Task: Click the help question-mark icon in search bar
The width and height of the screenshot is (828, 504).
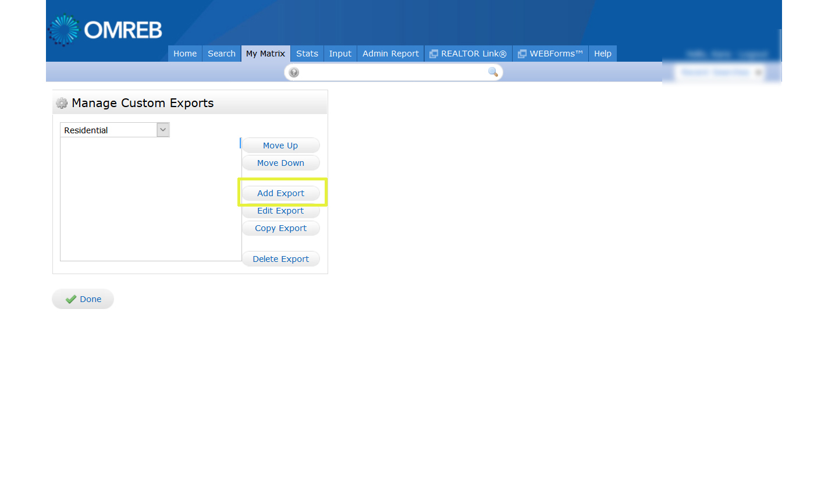Action: [x=294, y=72]
